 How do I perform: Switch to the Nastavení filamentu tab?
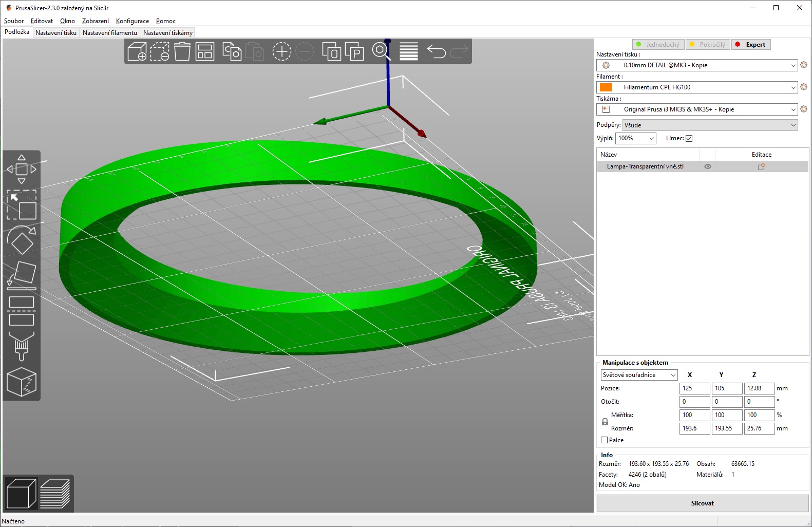point(110,33)
